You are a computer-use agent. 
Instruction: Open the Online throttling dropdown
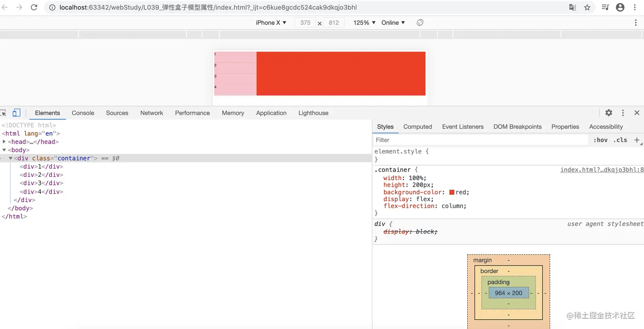(393, 23)
